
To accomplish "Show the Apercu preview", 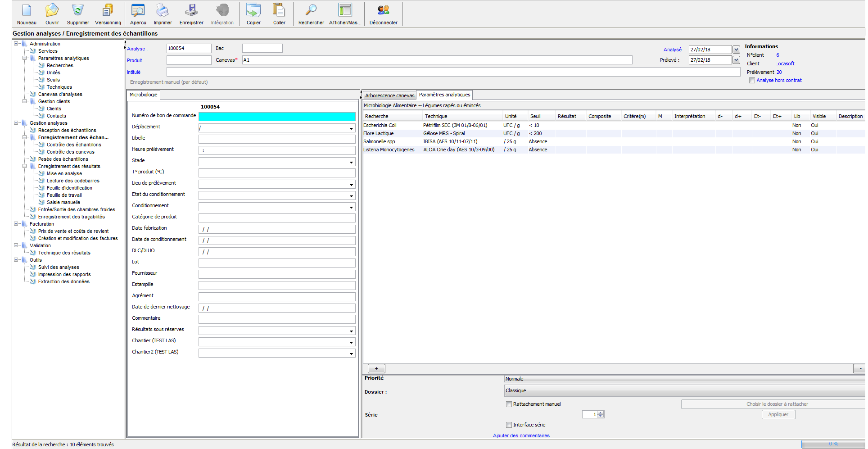I will click(x=138, y=14).
